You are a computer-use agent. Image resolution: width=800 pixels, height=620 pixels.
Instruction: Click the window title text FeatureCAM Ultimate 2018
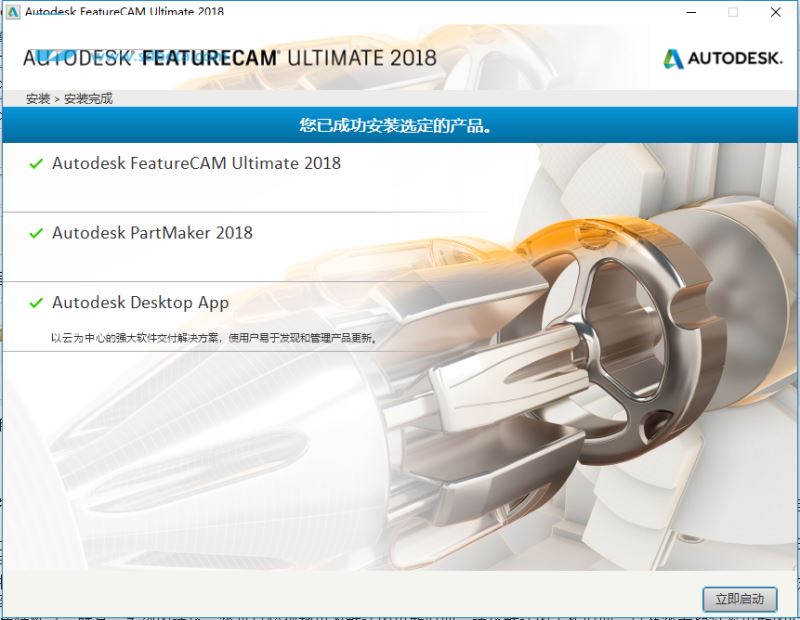pos(125,12)
